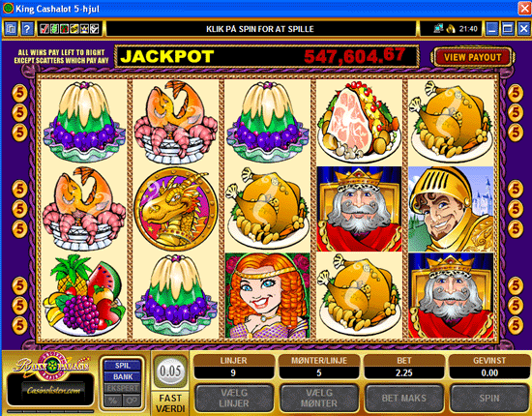Click the connection status icon near the clock

(438, 29)
